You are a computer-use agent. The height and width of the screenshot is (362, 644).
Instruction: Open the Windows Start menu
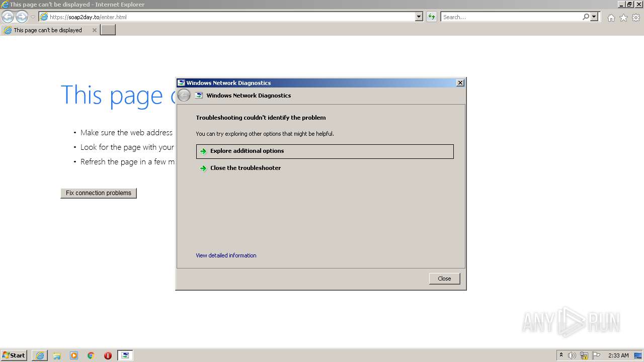tap(14, 355)
